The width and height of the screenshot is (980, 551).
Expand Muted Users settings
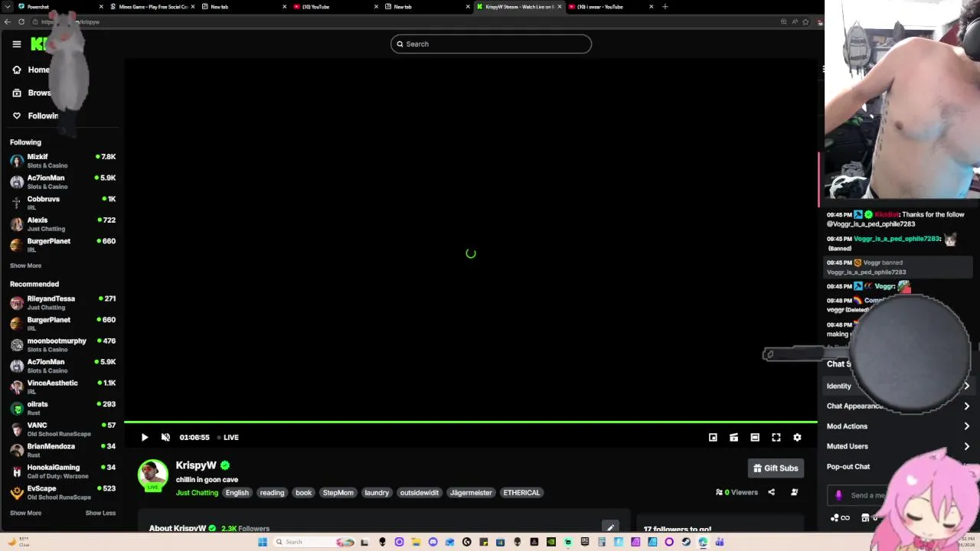(x=898, y=446)
